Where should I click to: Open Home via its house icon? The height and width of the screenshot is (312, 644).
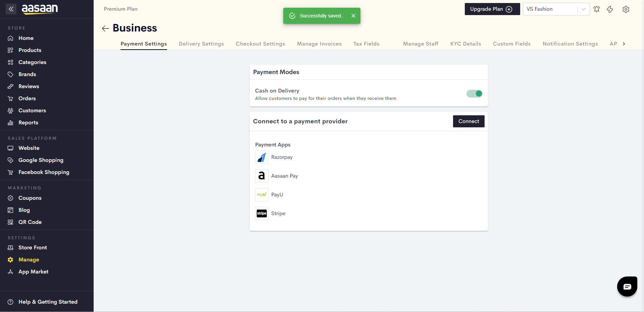point(10,38)
